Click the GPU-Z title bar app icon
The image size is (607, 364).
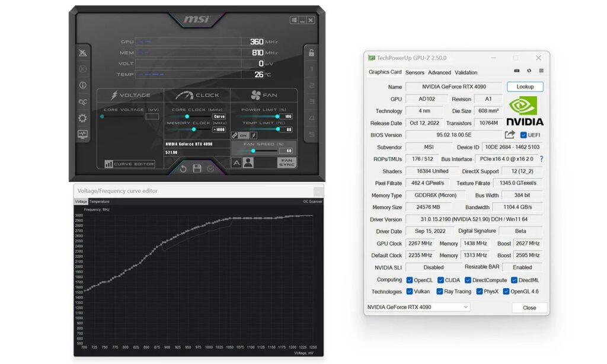pos(372,58)
